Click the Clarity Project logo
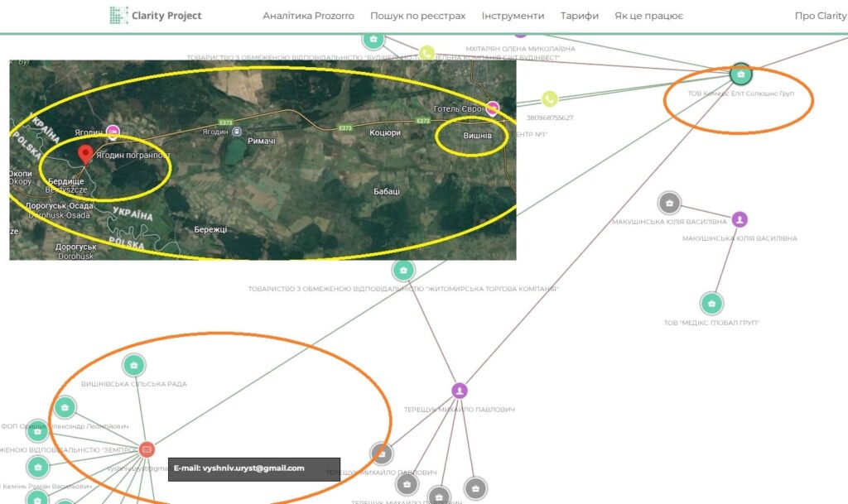 [156, 15]
